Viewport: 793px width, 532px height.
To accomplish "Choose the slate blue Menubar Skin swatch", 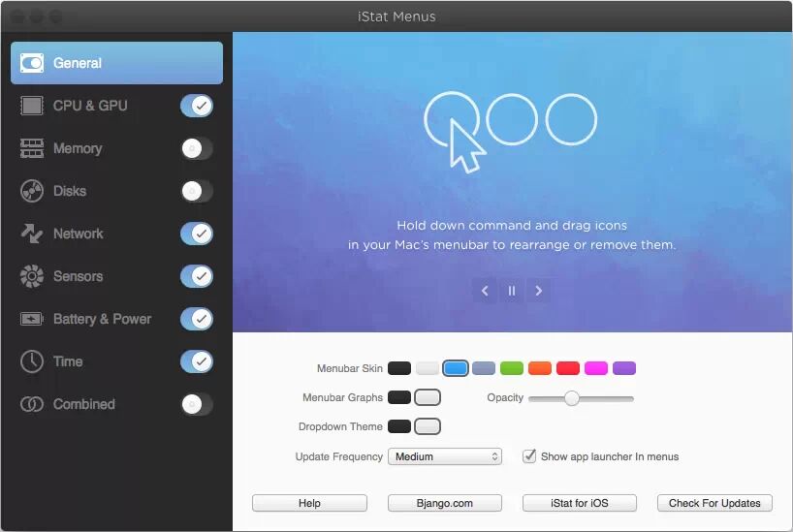I will coord(484,368).
